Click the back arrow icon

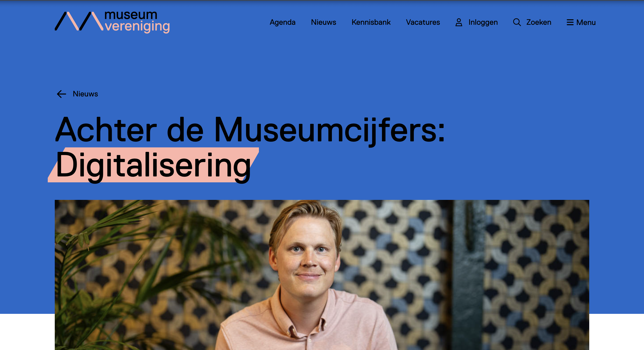pos(62,94)
